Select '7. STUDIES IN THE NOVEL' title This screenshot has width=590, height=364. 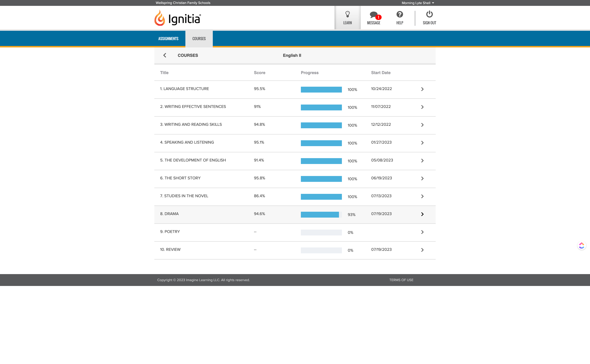coord(184,196)
